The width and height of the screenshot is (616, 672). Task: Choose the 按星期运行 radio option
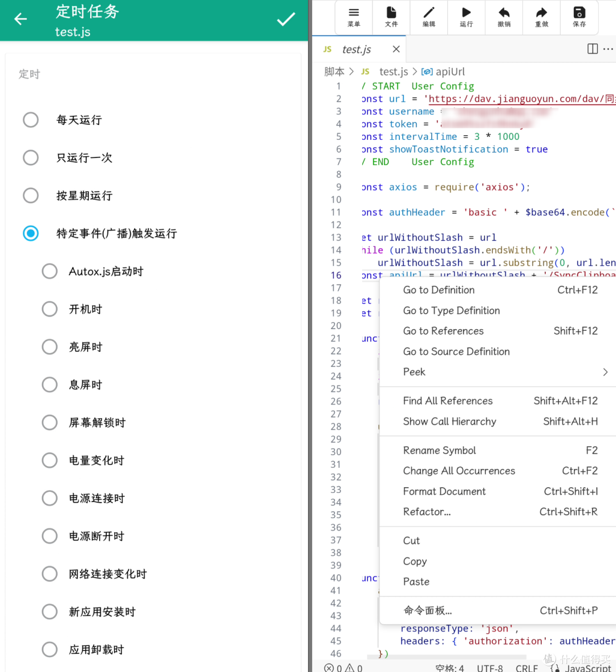(31, 196)
